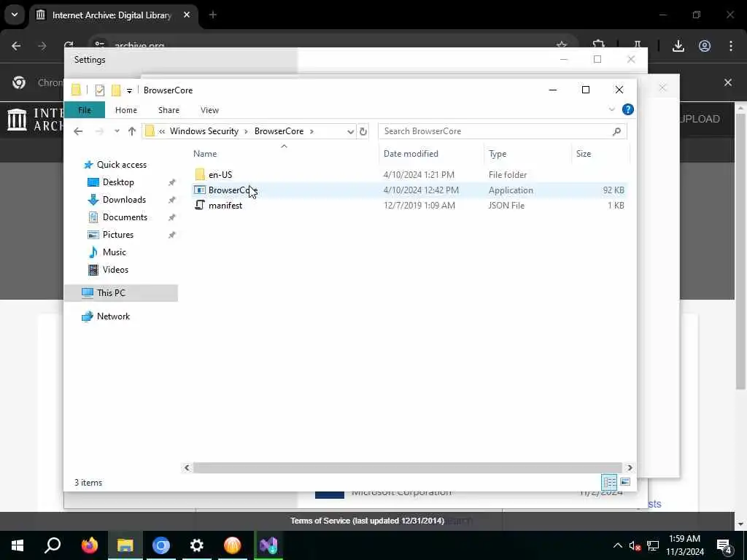Viewport: 747px width, 560px height.
Task: Expand Windows Security breadcrumb arrow
Action: click(247, 131)
